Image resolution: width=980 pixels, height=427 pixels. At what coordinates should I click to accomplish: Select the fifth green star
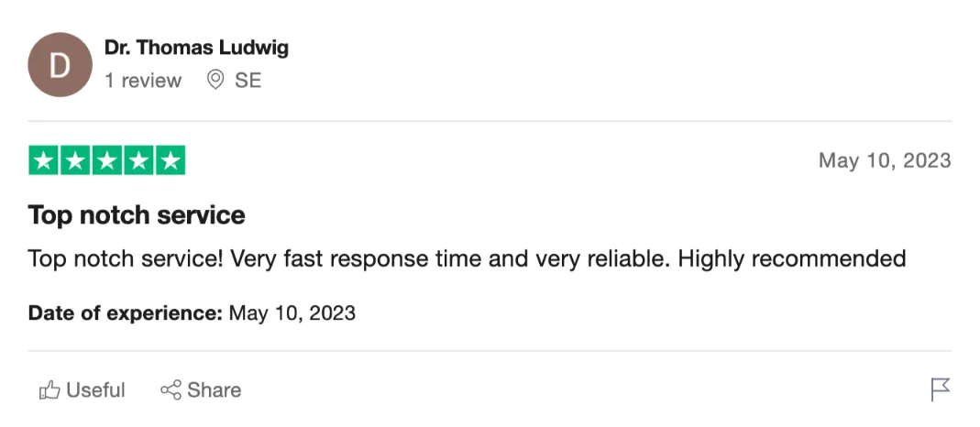click(x=171, y=161)
